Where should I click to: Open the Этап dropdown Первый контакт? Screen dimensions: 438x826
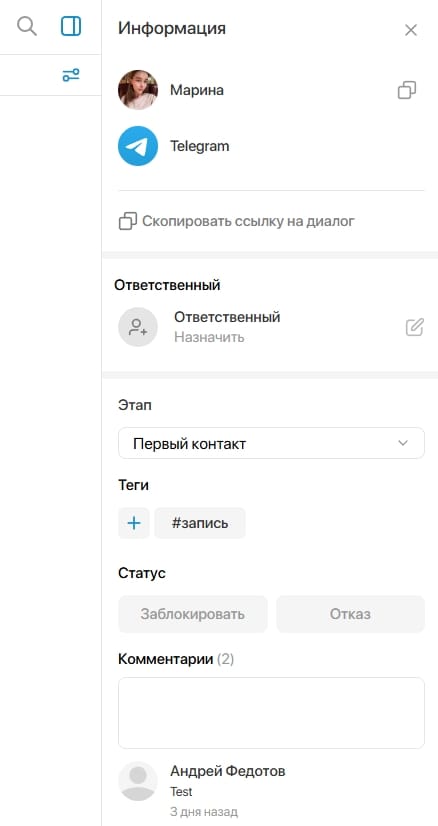coord(271,443)
